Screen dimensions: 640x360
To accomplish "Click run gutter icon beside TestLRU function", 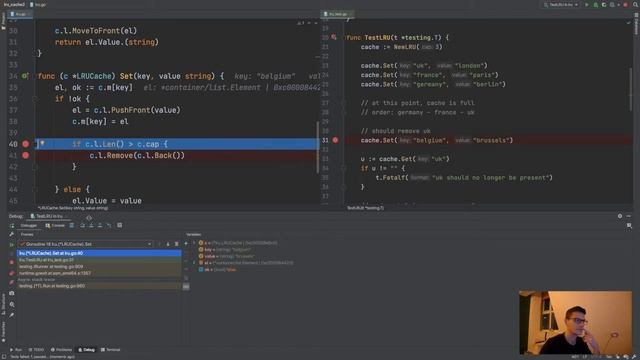I will click(334, 37).
